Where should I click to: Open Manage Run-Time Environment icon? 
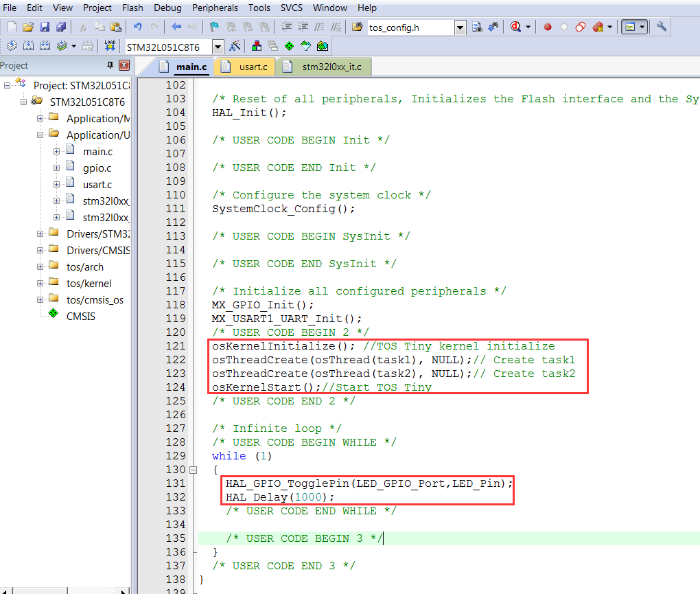[290, 46]
